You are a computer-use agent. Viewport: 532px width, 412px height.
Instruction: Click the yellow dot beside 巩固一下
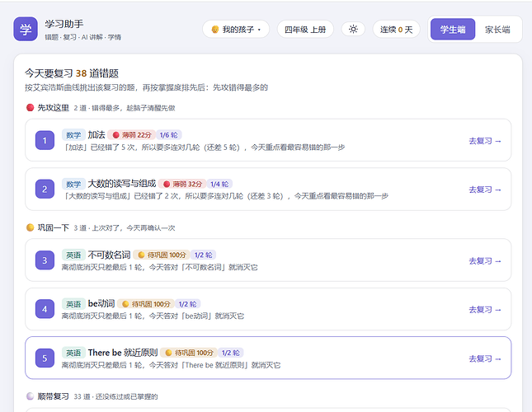point(31,227)
